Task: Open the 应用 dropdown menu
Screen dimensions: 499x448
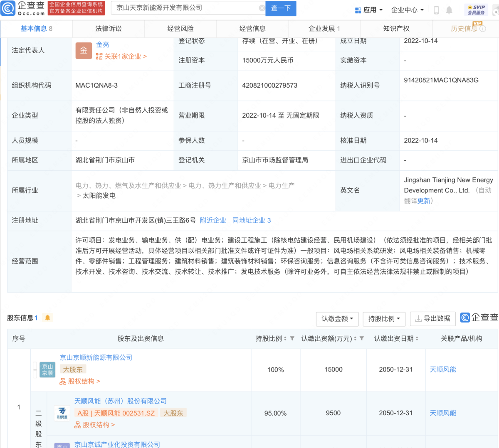Action: point(369,10)
